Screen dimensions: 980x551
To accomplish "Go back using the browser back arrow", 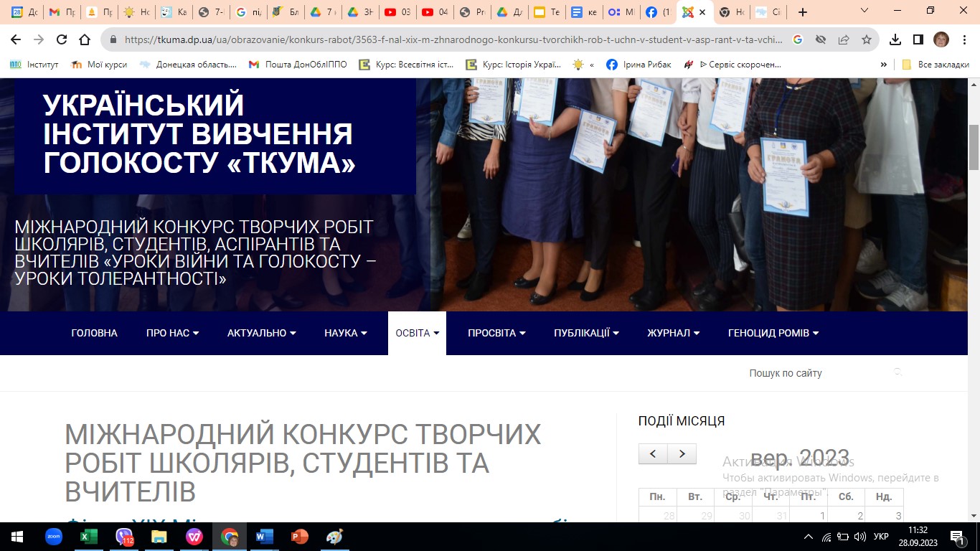I will click(x=17, y=39).
